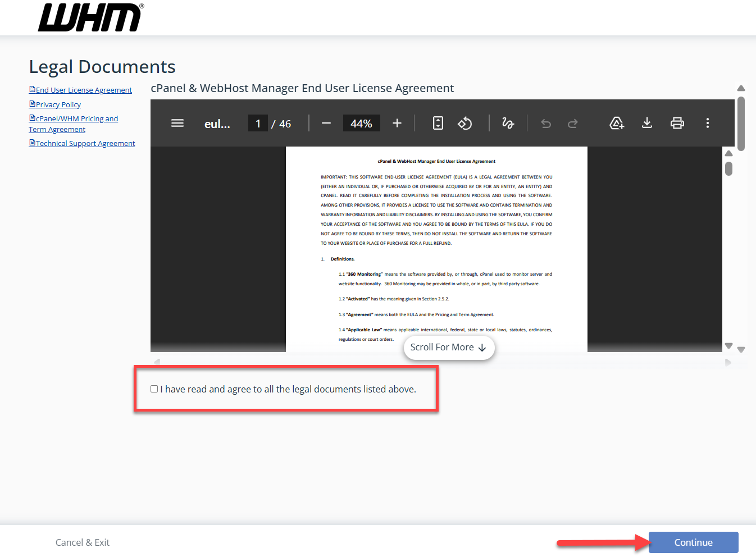The image size is (756, 557).
Task: Click the PDF viewer scrollbar down arrow
Action: click(728, 345)
